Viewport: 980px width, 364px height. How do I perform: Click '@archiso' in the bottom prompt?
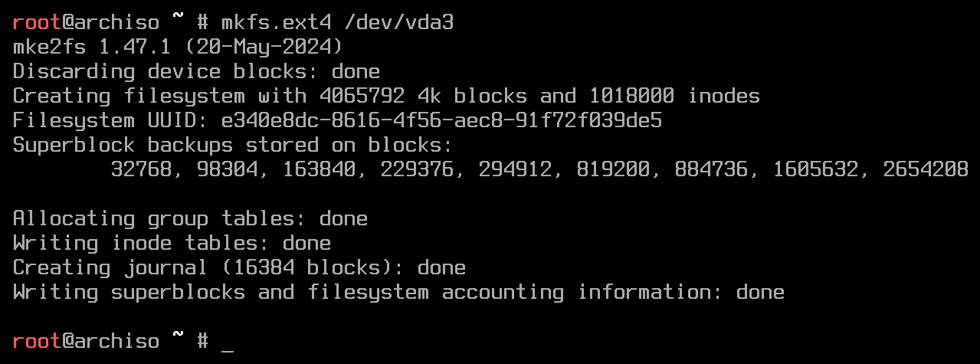point(110,341)
